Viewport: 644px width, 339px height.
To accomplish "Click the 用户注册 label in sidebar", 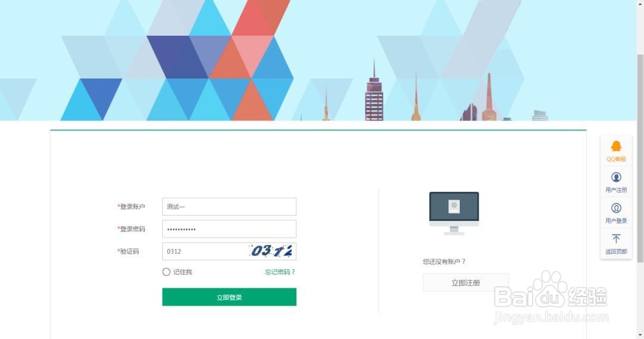I will [x=616, y=190].
